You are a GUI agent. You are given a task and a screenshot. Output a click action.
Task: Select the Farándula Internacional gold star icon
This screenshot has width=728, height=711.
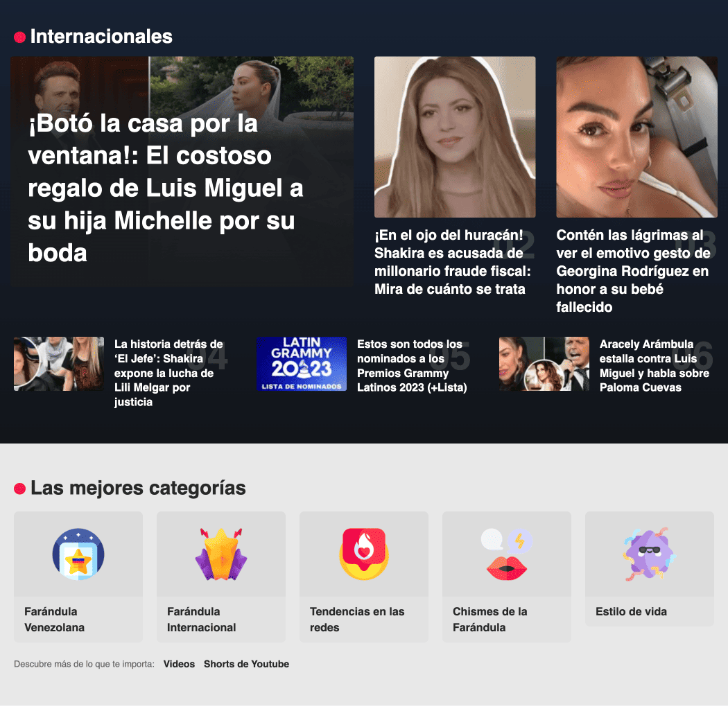click(221, 554)
